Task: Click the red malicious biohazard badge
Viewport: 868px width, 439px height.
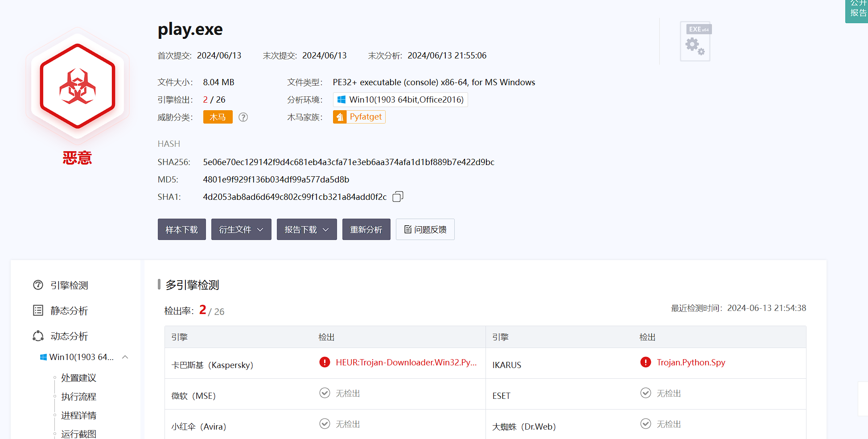Action: coord(78,86)
